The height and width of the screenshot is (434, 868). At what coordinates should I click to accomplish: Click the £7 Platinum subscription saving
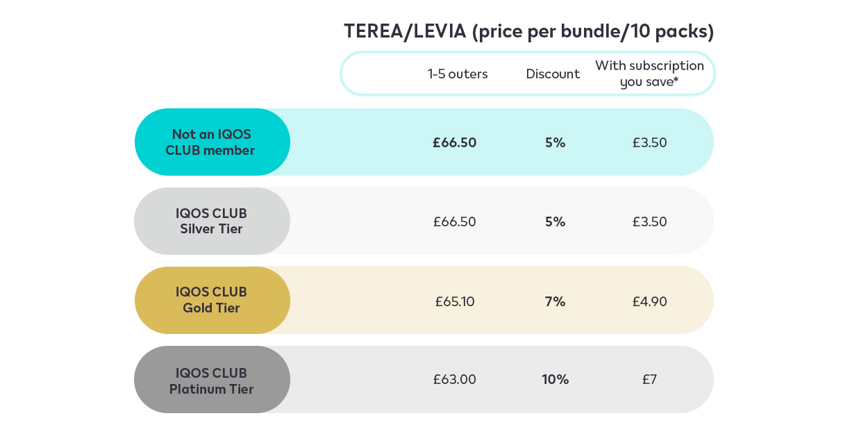coord(649,380)
